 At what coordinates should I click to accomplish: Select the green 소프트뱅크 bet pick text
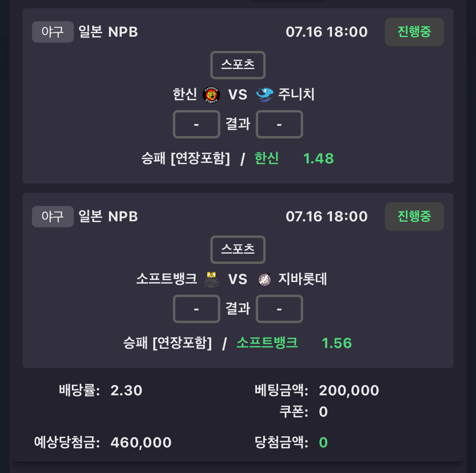[x=267, y=343]
